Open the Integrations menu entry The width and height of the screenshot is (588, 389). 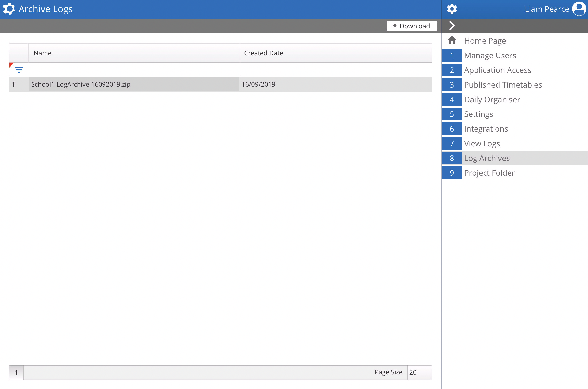[x=486, y=129]
